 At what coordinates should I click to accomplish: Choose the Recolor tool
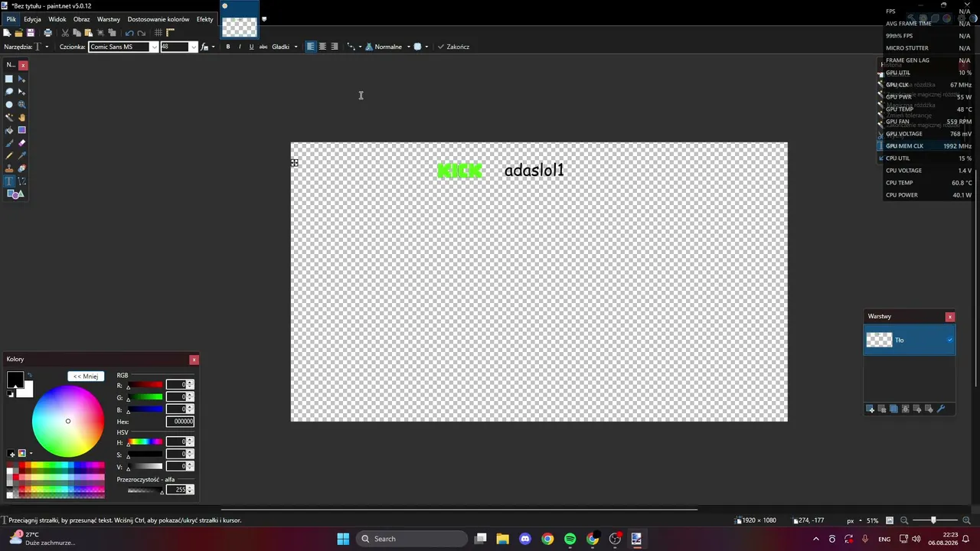(x=21, y=168)
